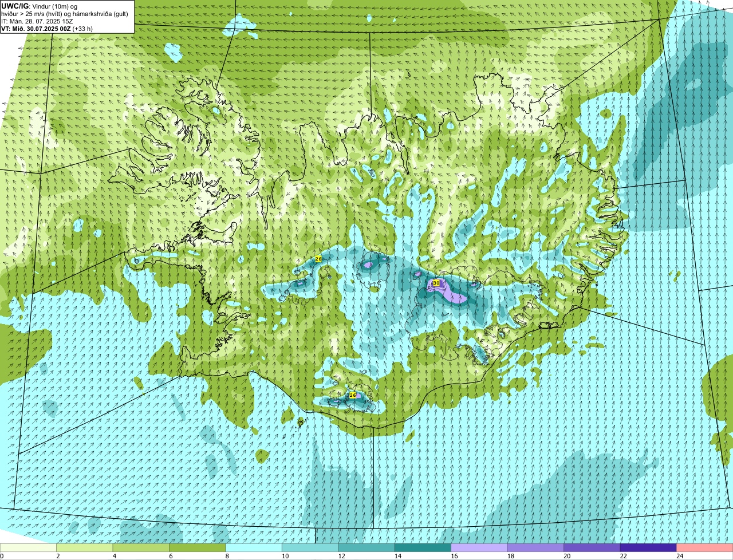Click the legend value label '8'
The height and width of the screenshot is (560, 733).
(x=227, y=555)
